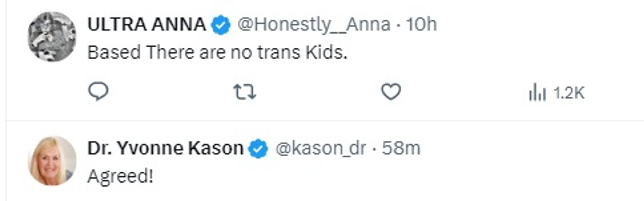Screen dimensions: 644x201
Task: Like ULTRA ANNA's tweet with heart icon
Action: (391, 92)
